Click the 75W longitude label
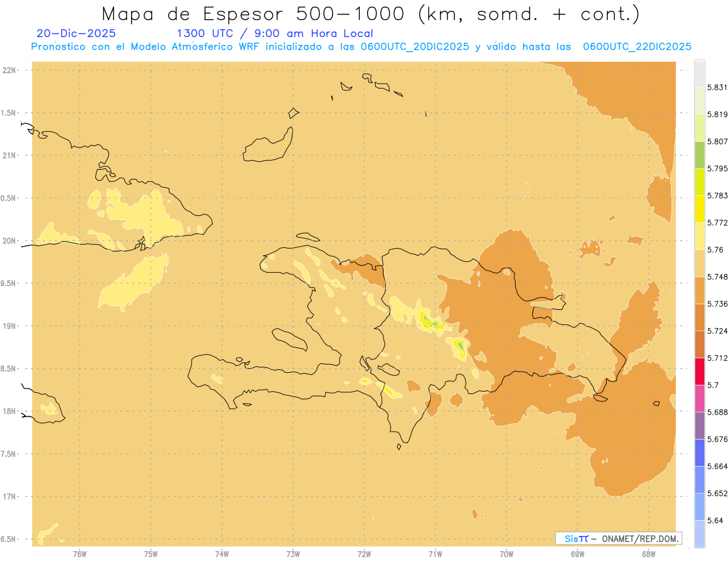 150,553
